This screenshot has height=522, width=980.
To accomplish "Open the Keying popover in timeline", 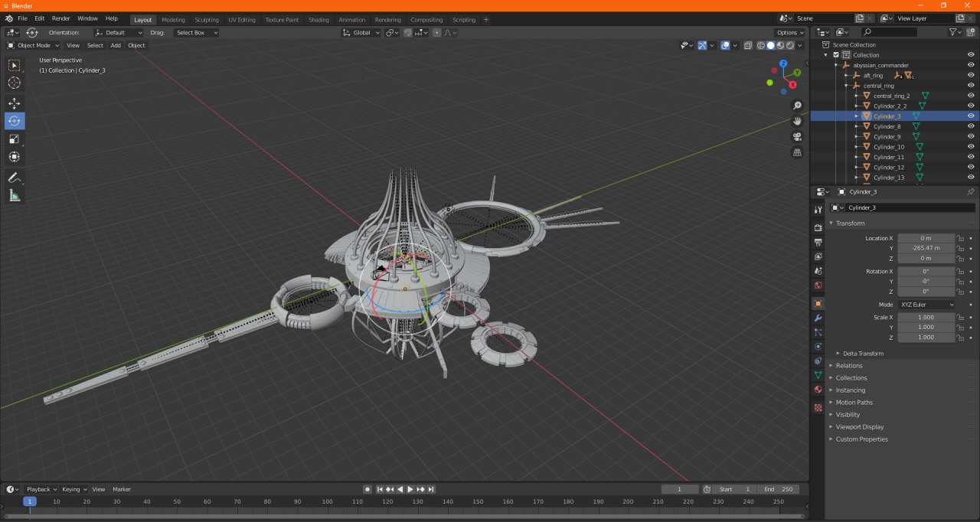I will [x=74, y=489].
